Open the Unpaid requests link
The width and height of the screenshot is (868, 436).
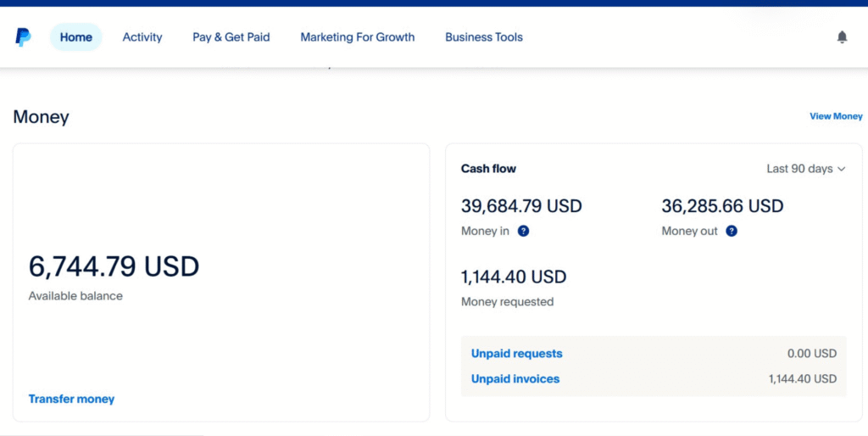pyautogui.click(x=516, y=354)
